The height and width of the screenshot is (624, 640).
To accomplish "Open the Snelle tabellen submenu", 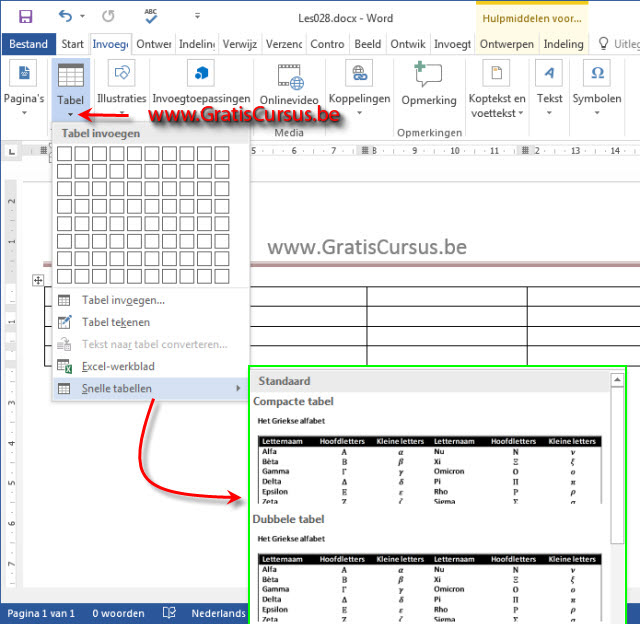I will [x=151, y=389].
